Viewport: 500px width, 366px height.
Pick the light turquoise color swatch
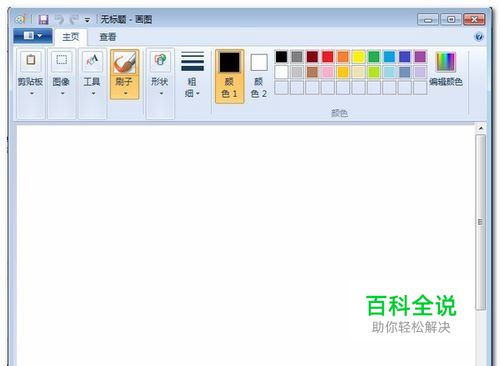point(389,72)
